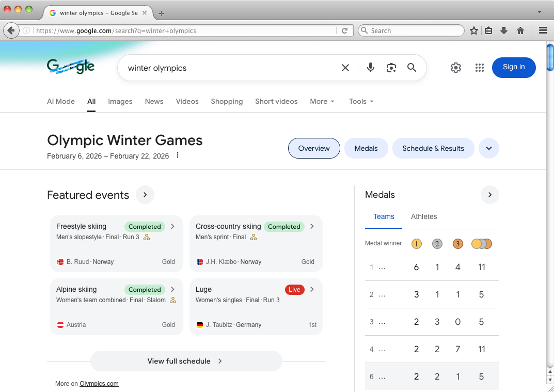
Task: Click the page vertical scrollbar thumb
Action: tap(550, 57)
